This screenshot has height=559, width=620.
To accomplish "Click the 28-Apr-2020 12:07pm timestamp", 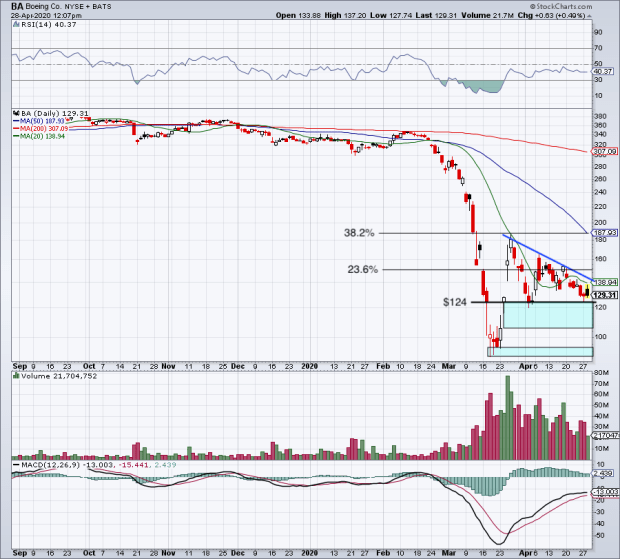I will [46, 16].
